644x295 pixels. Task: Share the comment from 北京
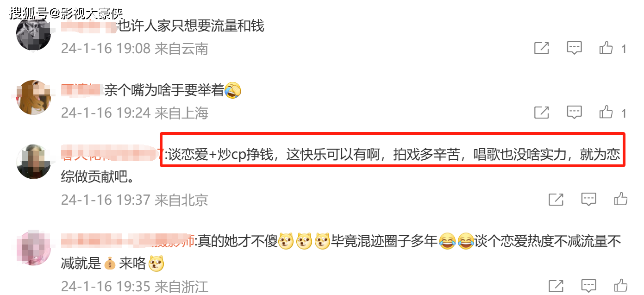pos(556,200)
